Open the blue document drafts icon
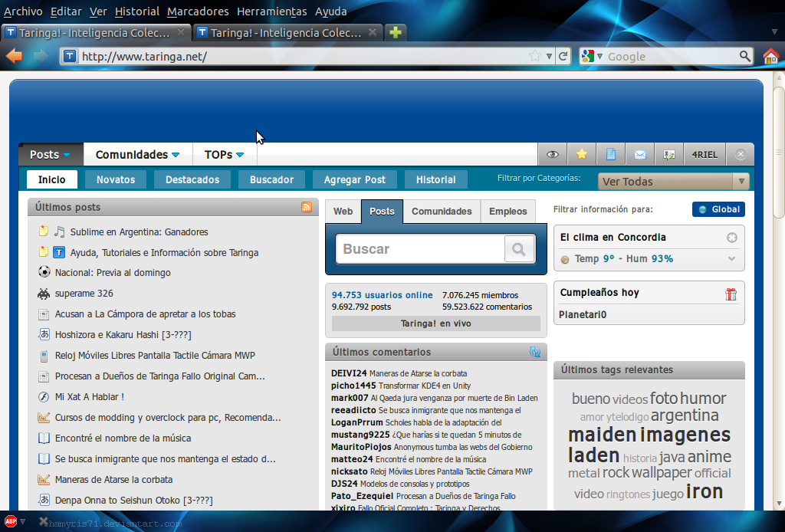Viewport: 785px width, 532px height. [611, 155]
